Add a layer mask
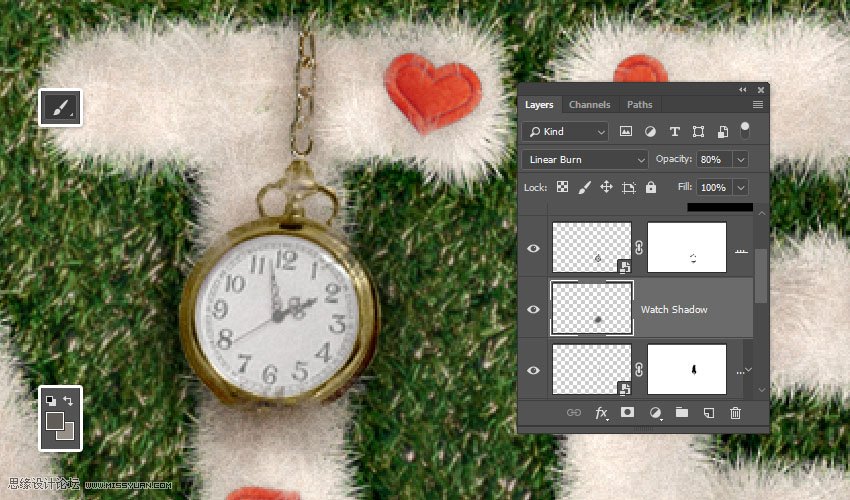This screenshot has width=850, height=500. click(629, 412)
